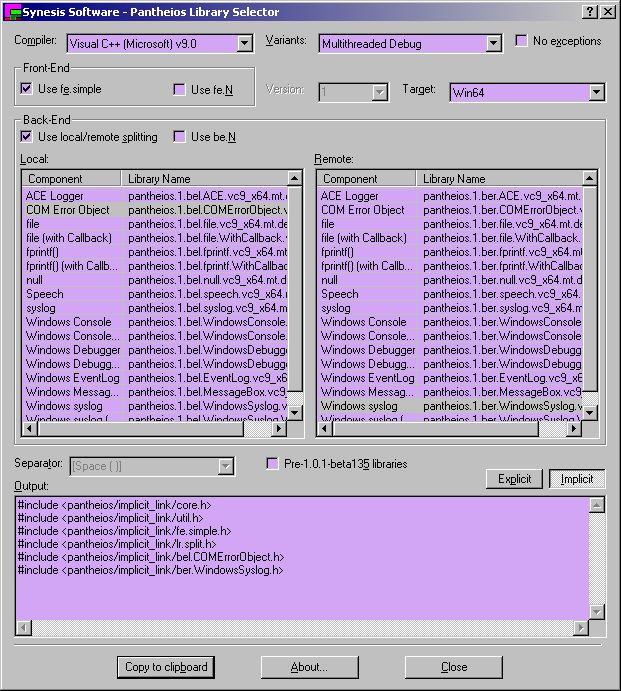
Task: Select COM Error Object in Local list
Action: pyautogui.click(x=155, y=210)
